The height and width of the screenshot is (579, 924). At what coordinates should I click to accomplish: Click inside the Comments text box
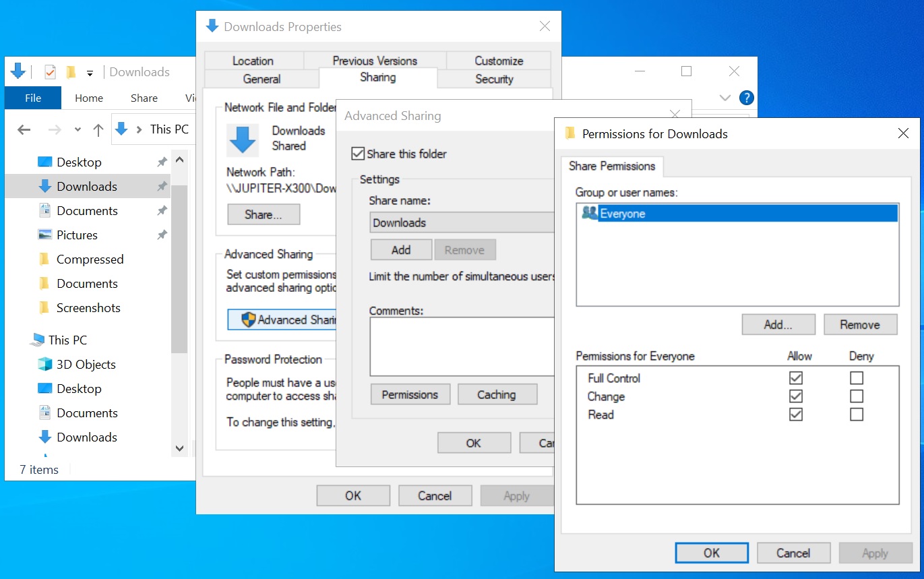pos(462,346)
